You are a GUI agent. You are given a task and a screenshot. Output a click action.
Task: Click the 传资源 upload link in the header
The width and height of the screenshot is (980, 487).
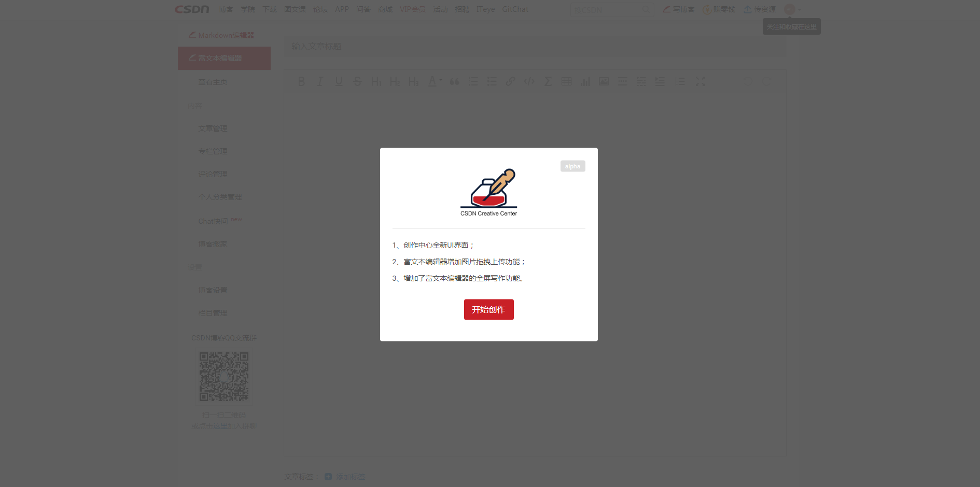coord(760,9)
